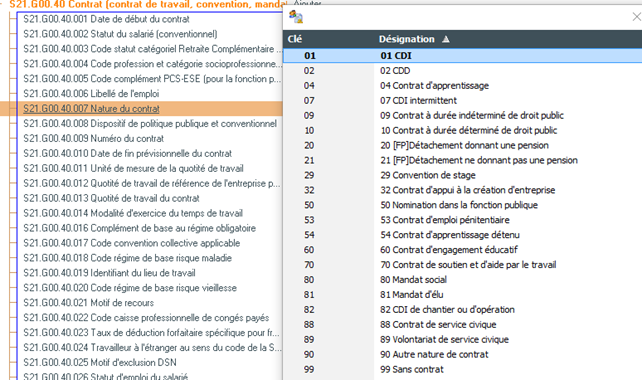Open S21.G00.40.001 Date de début du contrat
Image resolution: width=642 pixels, height=380 pixels.
click(x=106, y=19)
